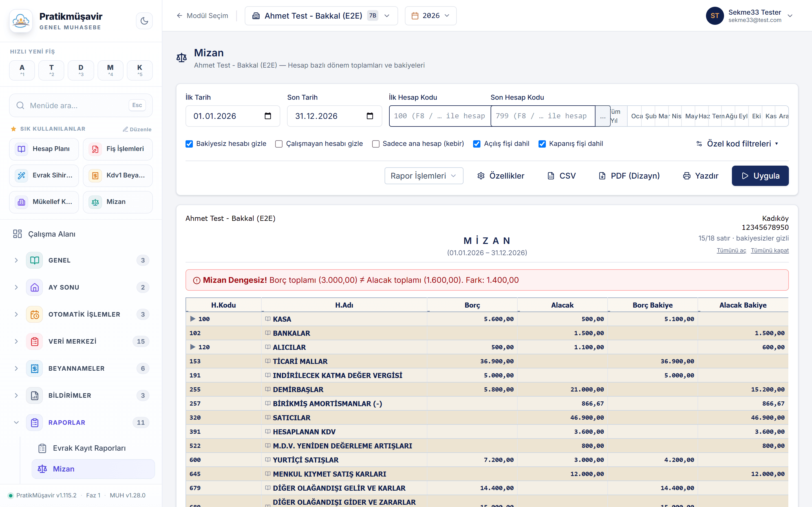Open Mükellef Kartı building icon
The image size is (812, 507).
coord(21,202)
